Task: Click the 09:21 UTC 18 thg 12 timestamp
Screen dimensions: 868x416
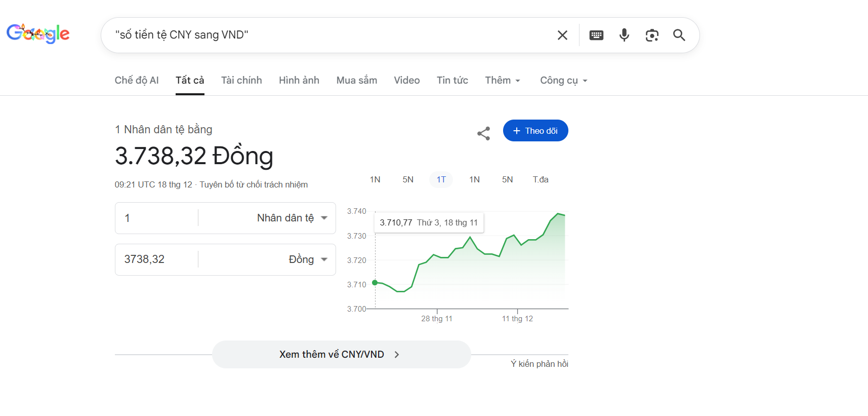Action: [x=153, y=184]
